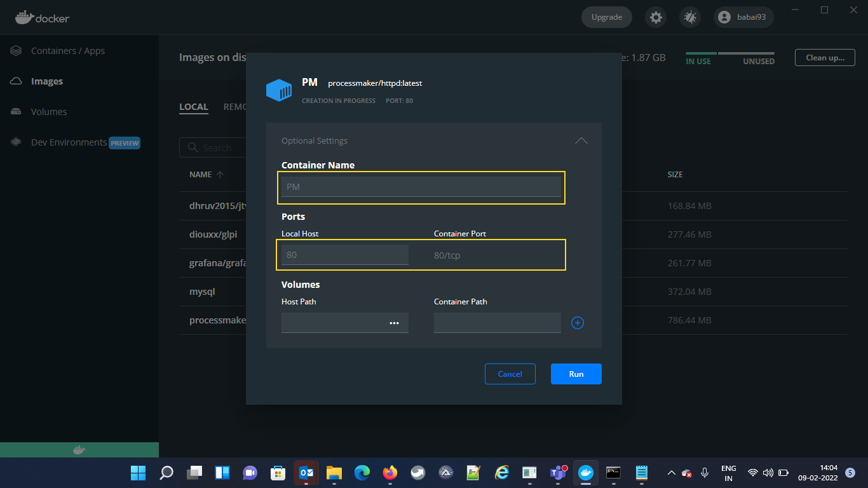Screen dimensions: 868x488
Task: Open Microsoft Teams from taskbar
Action: (558, 473)
